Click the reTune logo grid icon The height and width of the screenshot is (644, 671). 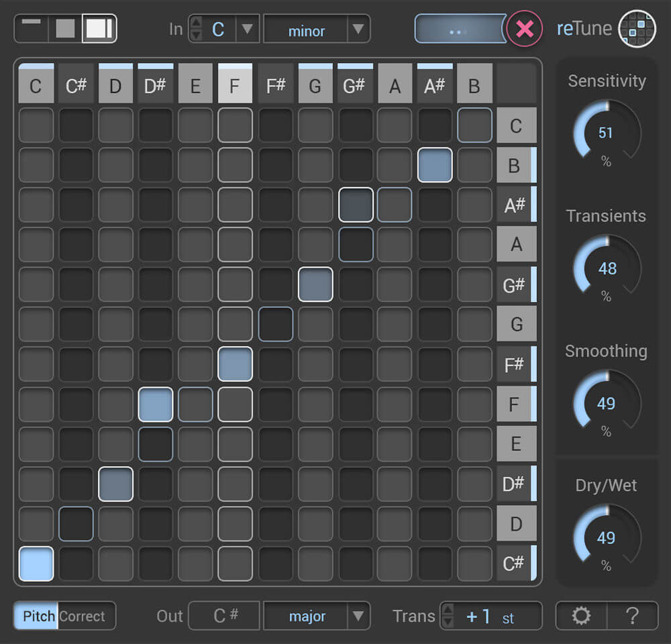637,29
